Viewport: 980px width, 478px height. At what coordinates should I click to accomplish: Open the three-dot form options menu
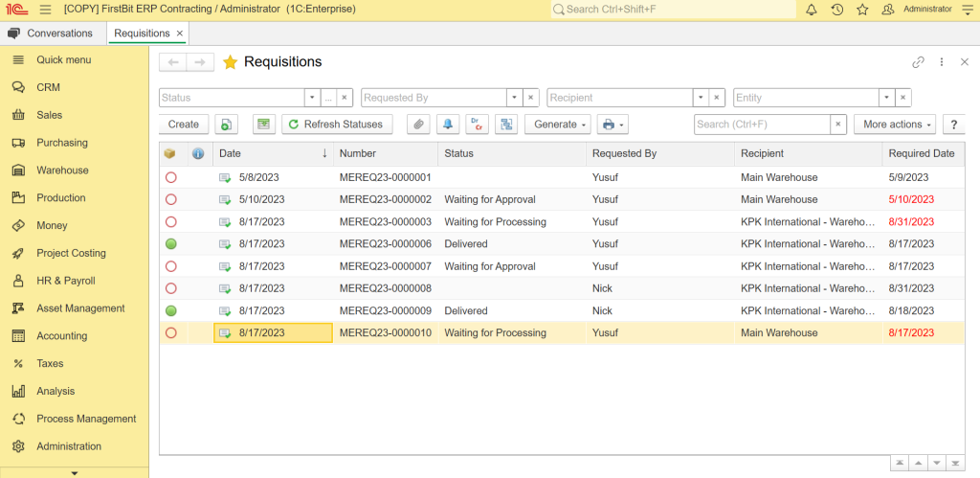[942, 62]
